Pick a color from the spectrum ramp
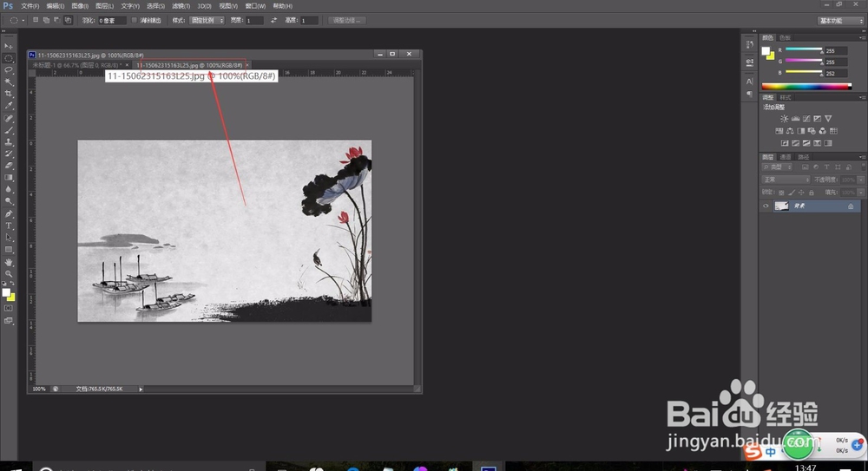Viewport: 868px width, 471px height. click(x=806, y=87)
